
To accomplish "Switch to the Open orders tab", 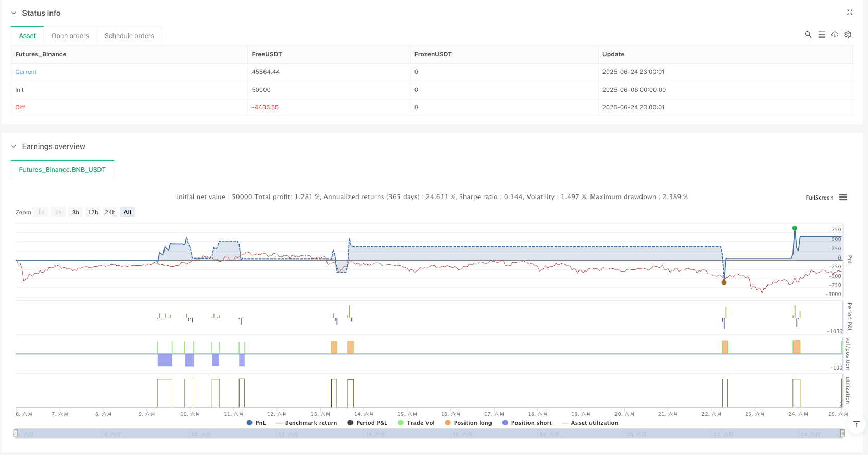I will tap(70, 36).
